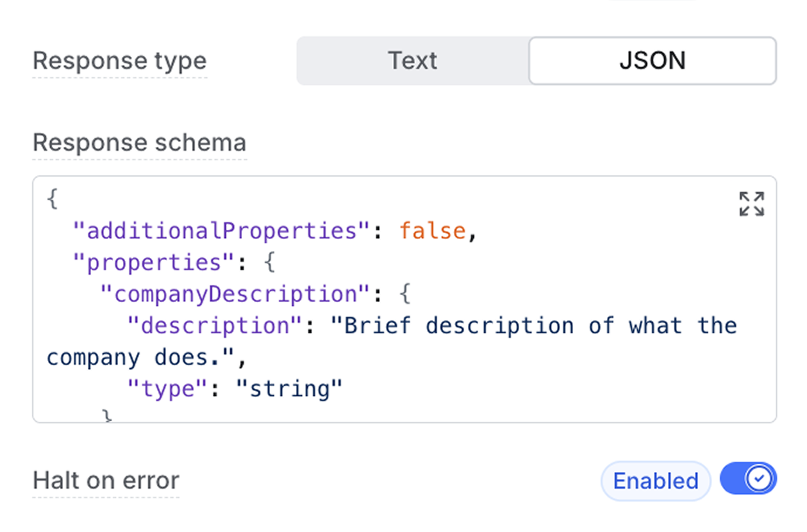Click the Response schema label
Image resolution: width=807 pixels, height=532 pixels.
[139, 143]
